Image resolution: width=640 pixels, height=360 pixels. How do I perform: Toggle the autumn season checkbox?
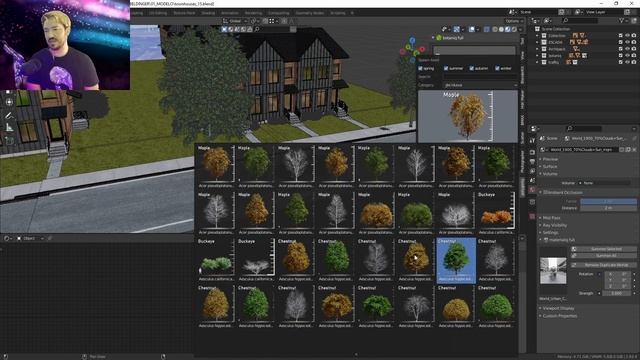point(471,68)
